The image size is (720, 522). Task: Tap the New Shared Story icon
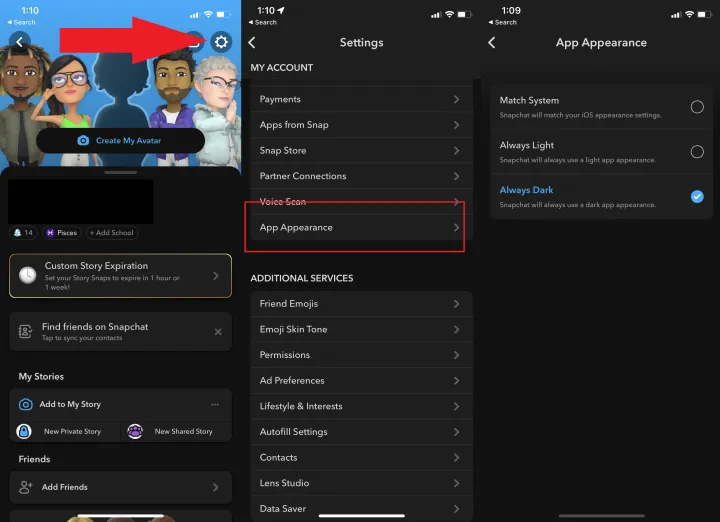(x=135, y=431)
